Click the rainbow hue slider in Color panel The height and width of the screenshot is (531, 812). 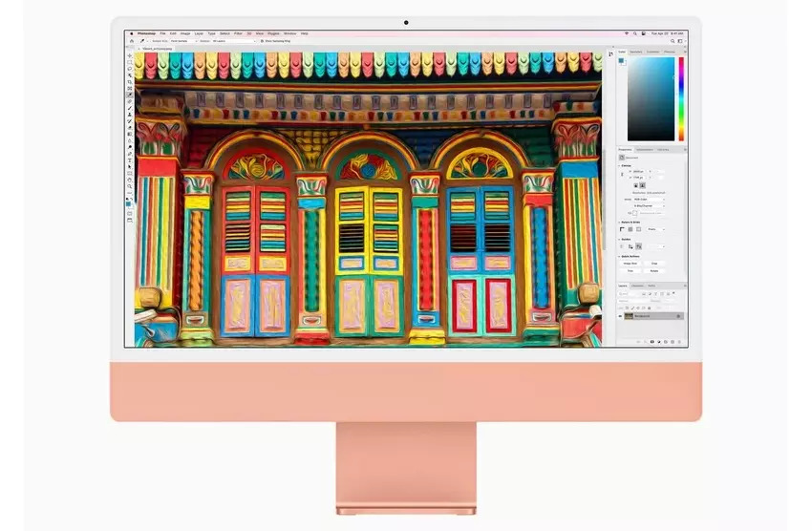tap(681, 98)
